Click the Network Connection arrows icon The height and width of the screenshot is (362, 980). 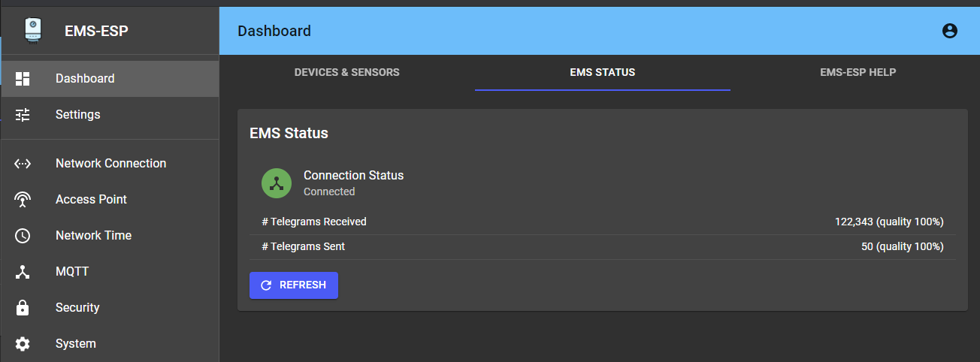tap(23, 164)
